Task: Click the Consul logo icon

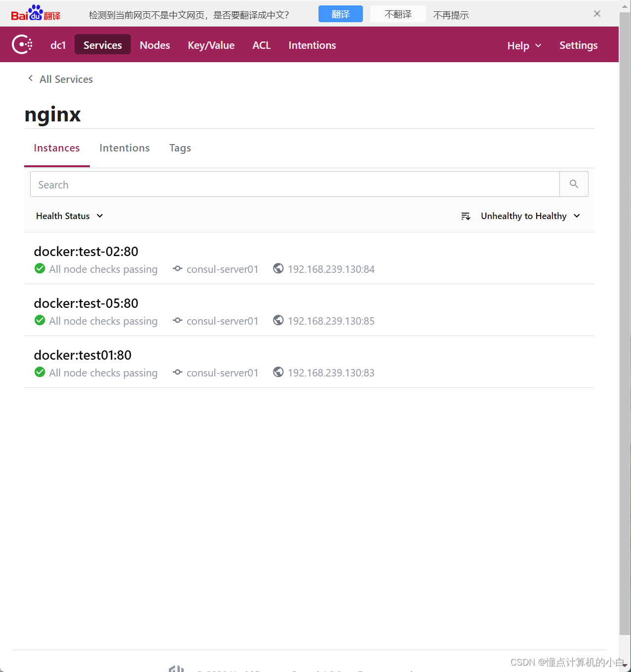Action: [x=22, y=44]
